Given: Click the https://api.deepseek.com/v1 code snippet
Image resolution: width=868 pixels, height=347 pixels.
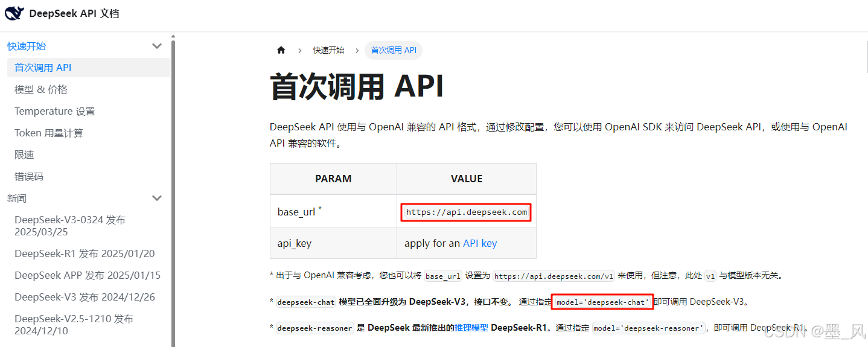Looking at the screenshot, I should [x=554, y=276].
